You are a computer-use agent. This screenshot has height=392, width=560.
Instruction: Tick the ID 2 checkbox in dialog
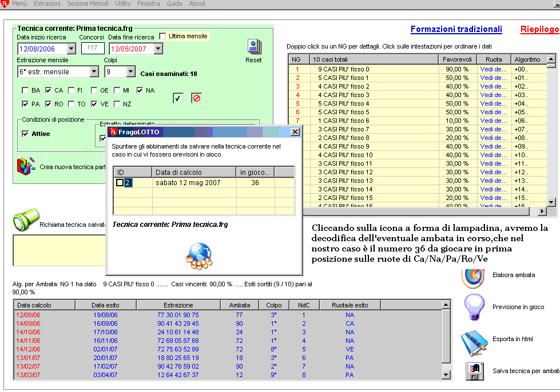(120, 183)
